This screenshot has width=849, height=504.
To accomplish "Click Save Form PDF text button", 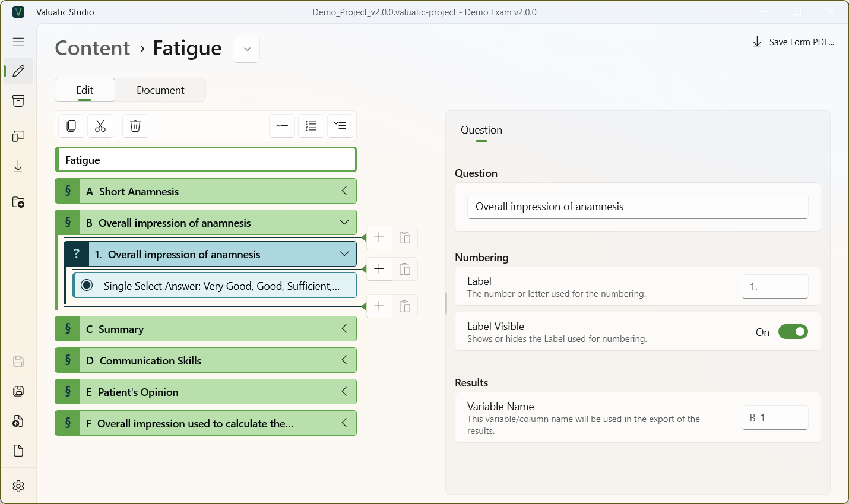I will [802, 42].
